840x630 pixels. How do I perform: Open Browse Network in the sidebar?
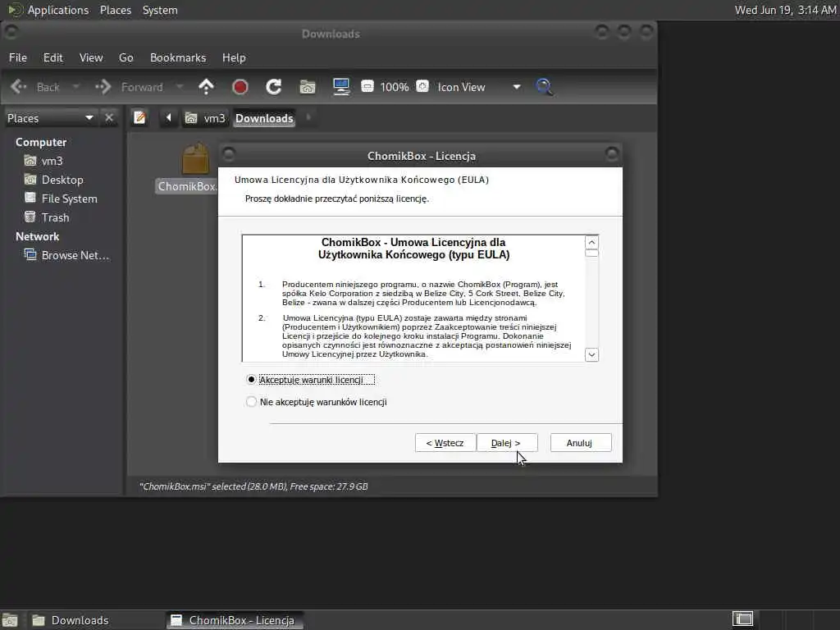click(x=67, y=255)
